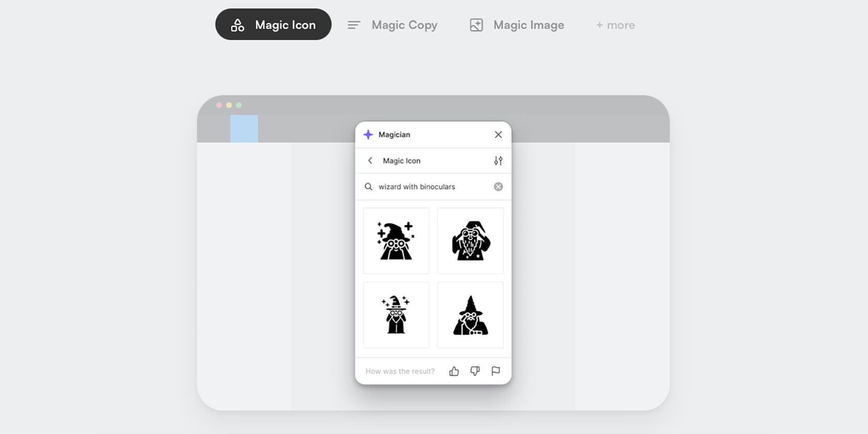This screenshot has width=868, height=434.
Task: Clear the search query text
Action: tap(498, 187)
